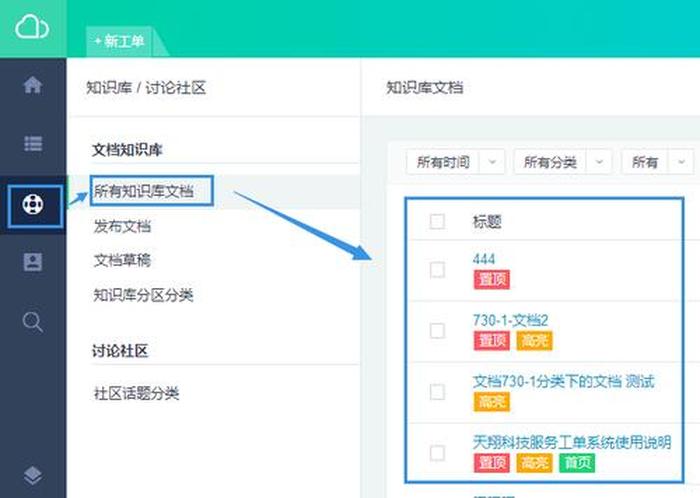Screen dimensions: 700x498
Task: Select the knowledge base lifebuoy icon
Action: (x=33, y=204)
